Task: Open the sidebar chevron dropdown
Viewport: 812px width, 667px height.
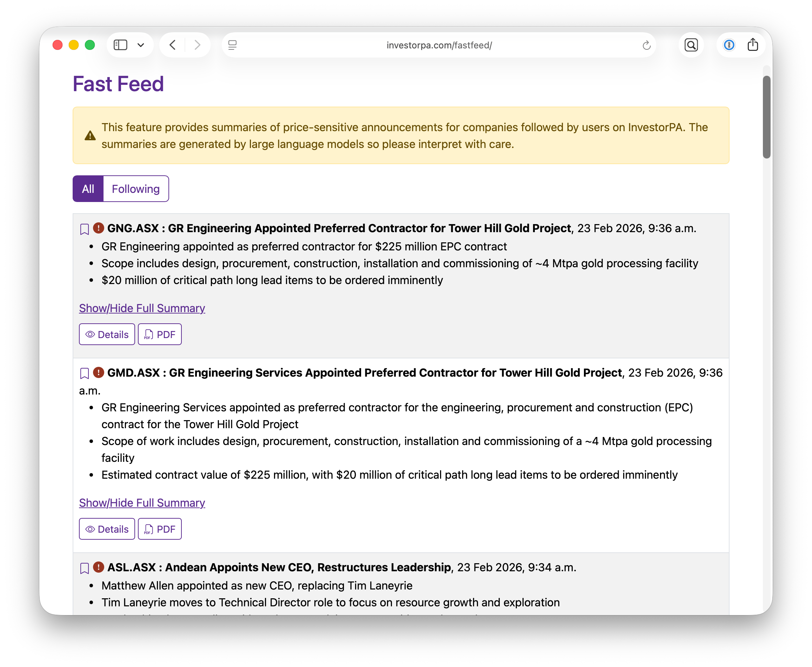Action: pos(141,45)
